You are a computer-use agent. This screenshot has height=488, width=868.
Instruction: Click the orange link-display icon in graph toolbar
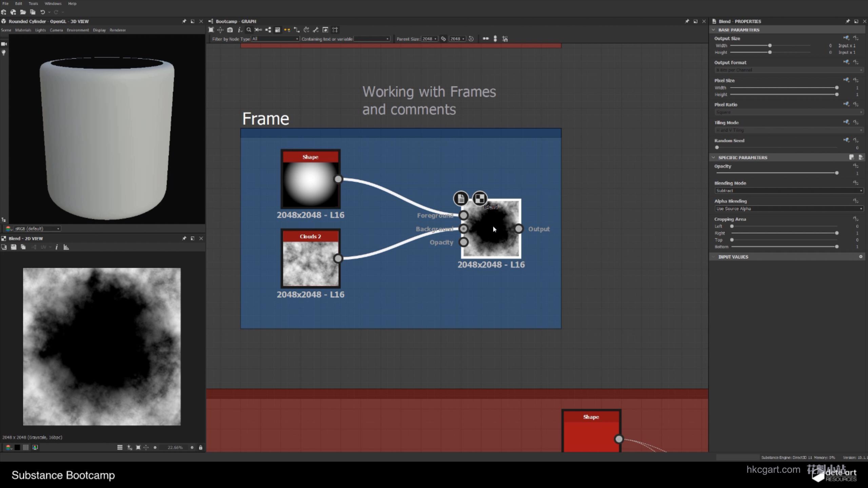coord(287,30)
